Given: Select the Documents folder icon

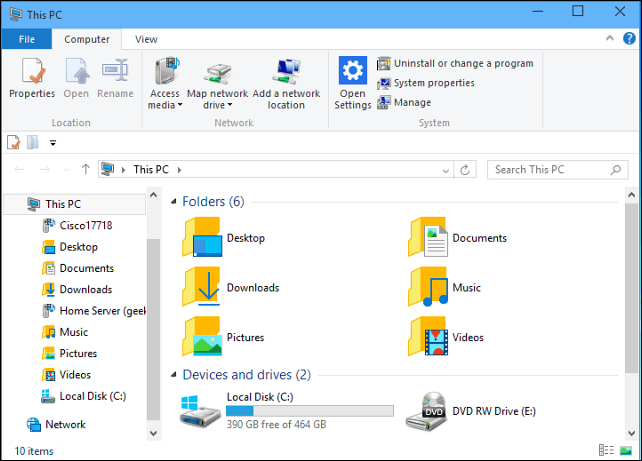Looking at the screenshot, I should [x=428, y=237].
